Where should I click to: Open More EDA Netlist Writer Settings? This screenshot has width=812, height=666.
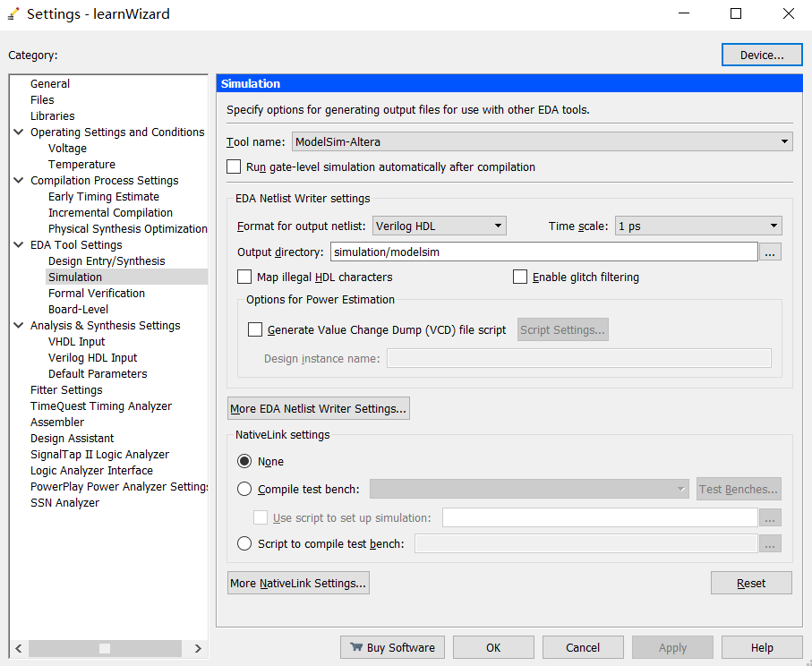point(319,408)
